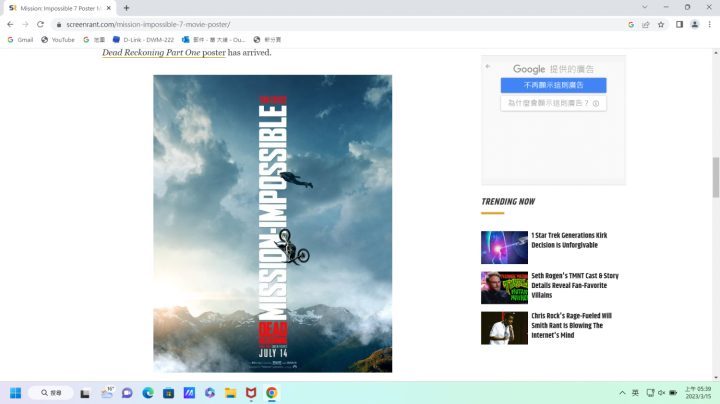The width and height of the screenshot is (720, 404).
Task: Select the Mission: Impossible 7 Poster tab
Action: pyautogui.click(x=59, y=8)
